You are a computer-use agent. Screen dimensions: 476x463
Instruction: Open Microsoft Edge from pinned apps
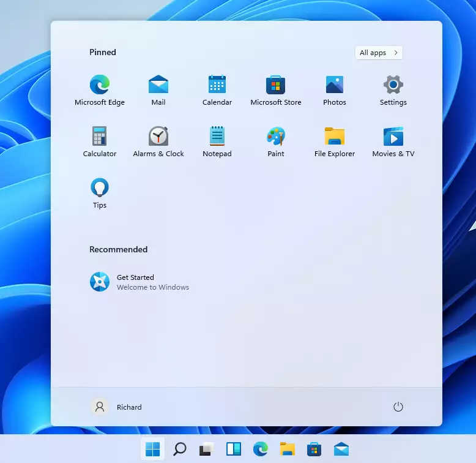coord(100,90)
